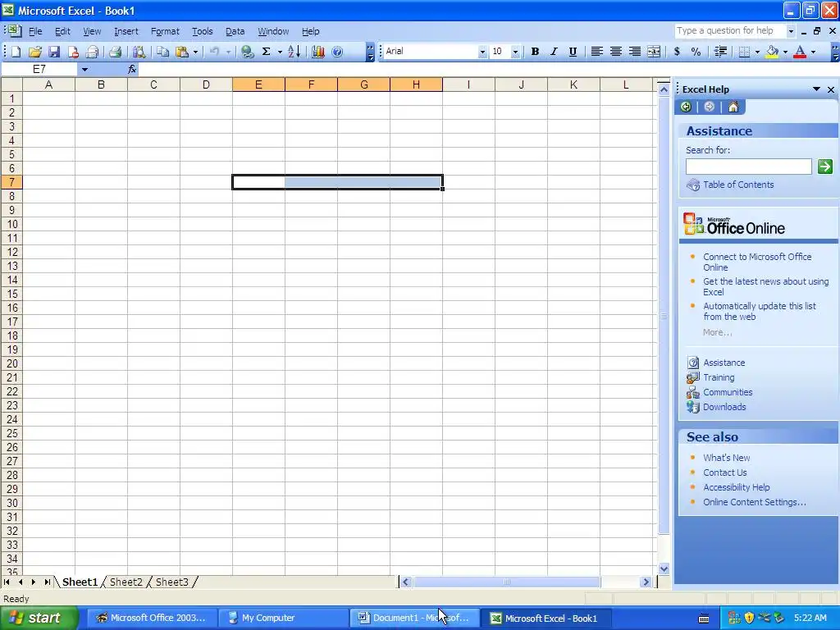Apply Currency style with dollar icon
The width and height of the screenshot is (840, 630).
coord(677,52)
